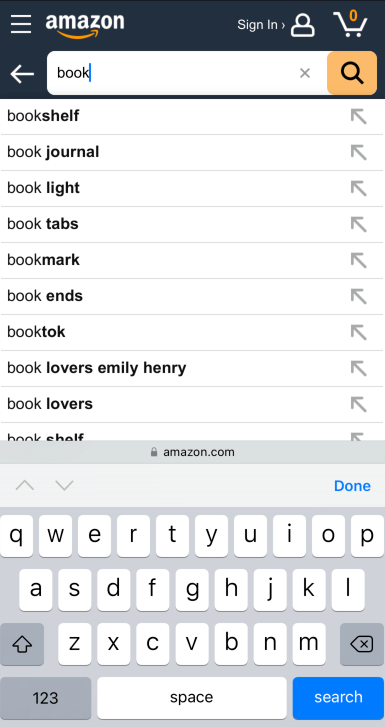This screenshot has width=385, height=727.
Task: Choose book lovers emily henry suggestion
Action: click(x=192, y=368)
